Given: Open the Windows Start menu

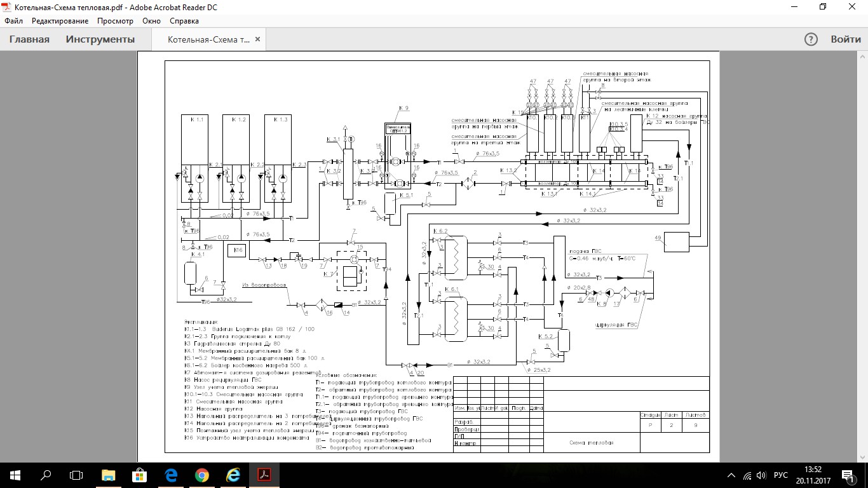Looking at the screenshot, I should click(15, 475).
